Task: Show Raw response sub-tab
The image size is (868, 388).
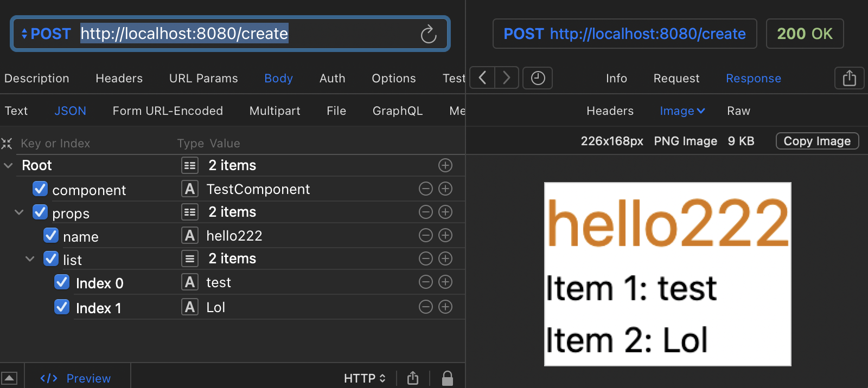Action: pos(739,111)
